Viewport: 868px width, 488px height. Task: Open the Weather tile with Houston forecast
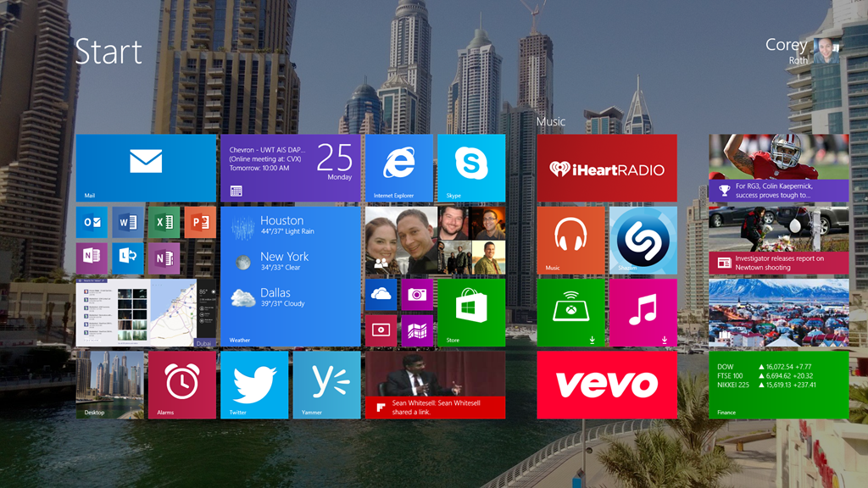tap(291, 277)
